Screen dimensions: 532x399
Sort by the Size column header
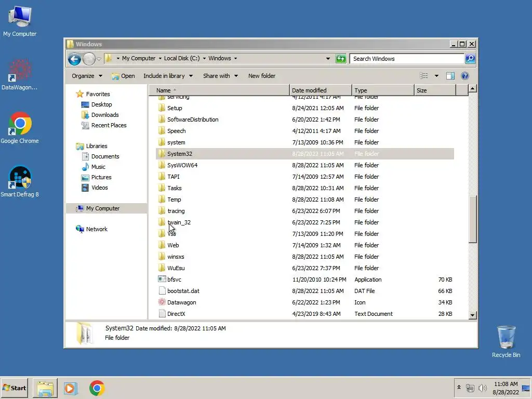[435, 90]
